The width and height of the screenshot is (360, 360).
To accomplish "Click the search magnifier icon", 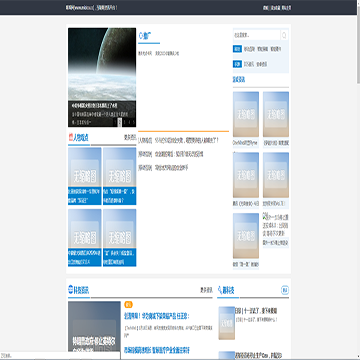I will (284, 35).
